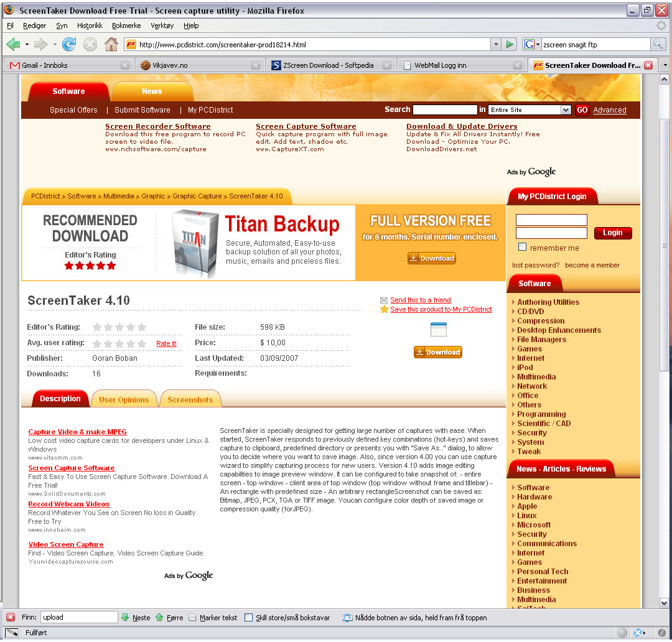The image size is (672, 642).
Task: Click the first login input field
Action: click(x=551, y=220)
